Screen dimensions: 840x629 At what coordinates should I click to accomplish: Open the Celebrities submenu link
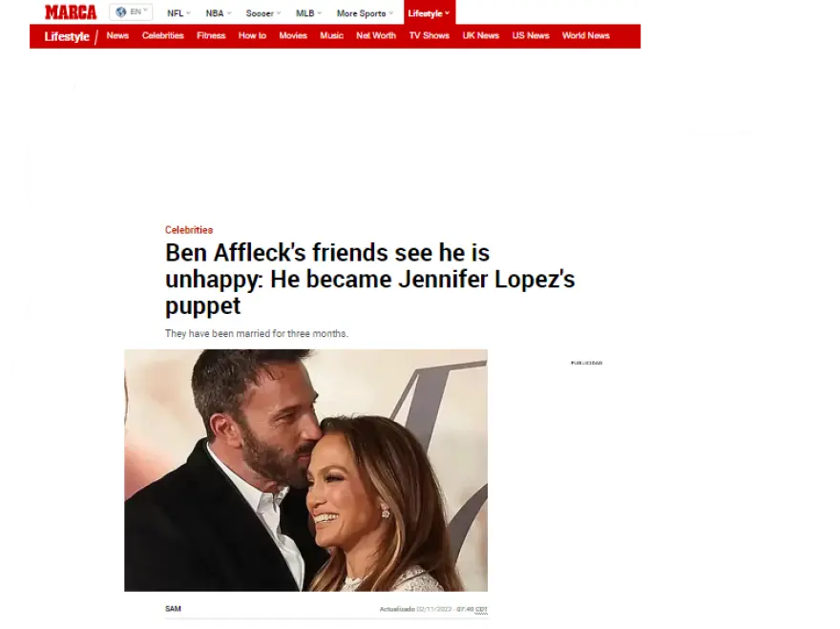(x=163, y=35)
